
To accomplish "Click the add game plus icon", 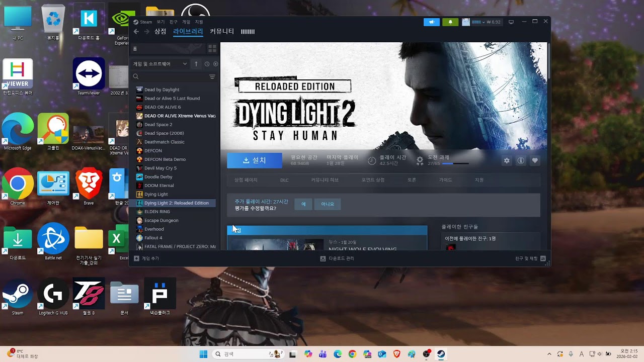I will point(136,258).
